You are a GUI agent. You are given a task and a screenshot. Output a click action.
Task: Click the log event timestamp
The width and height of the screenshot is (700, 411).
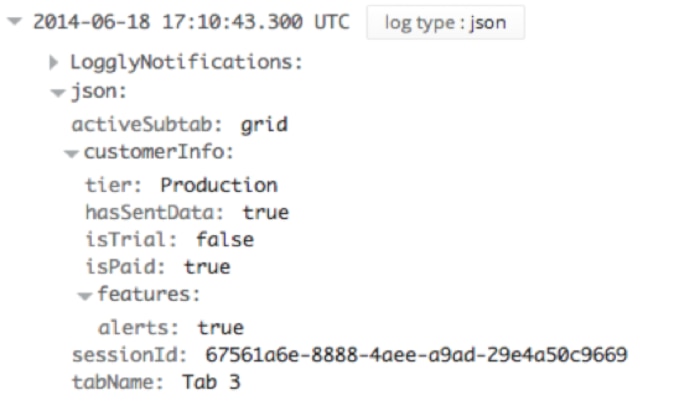190,24
